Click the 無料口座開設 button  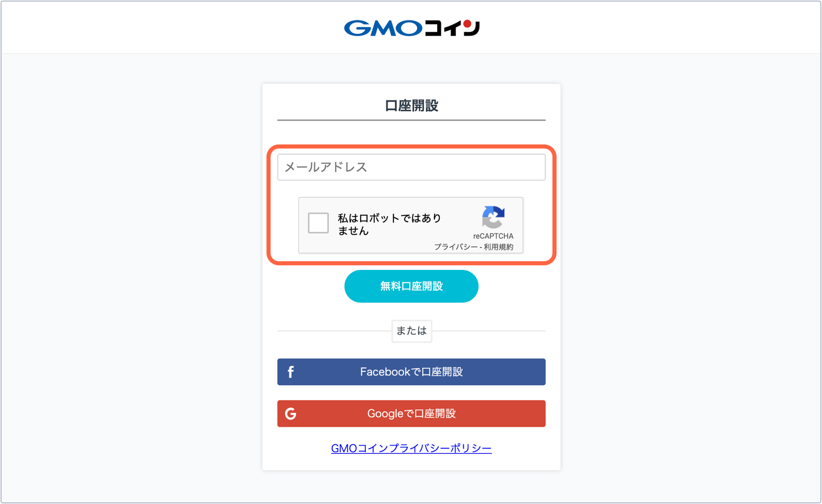tap(412, 286)
